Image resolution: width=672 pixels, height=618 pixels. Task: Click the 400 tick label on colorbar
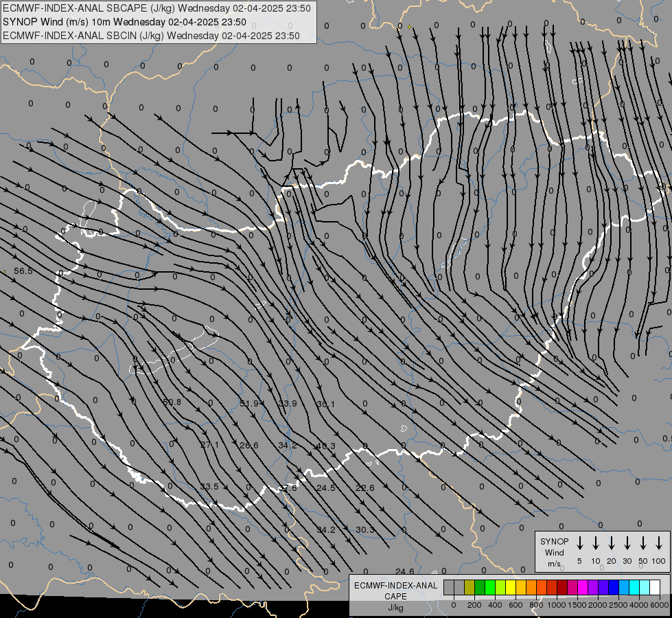coord(495,605)
